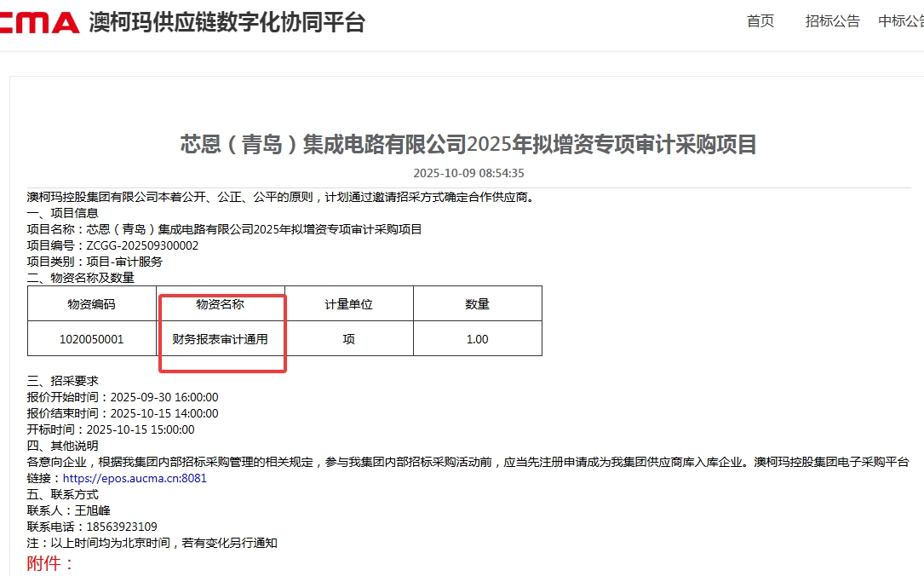924x576 pixels.
Task: Click the 开标时间 line
Action: [x=111, y=429]
